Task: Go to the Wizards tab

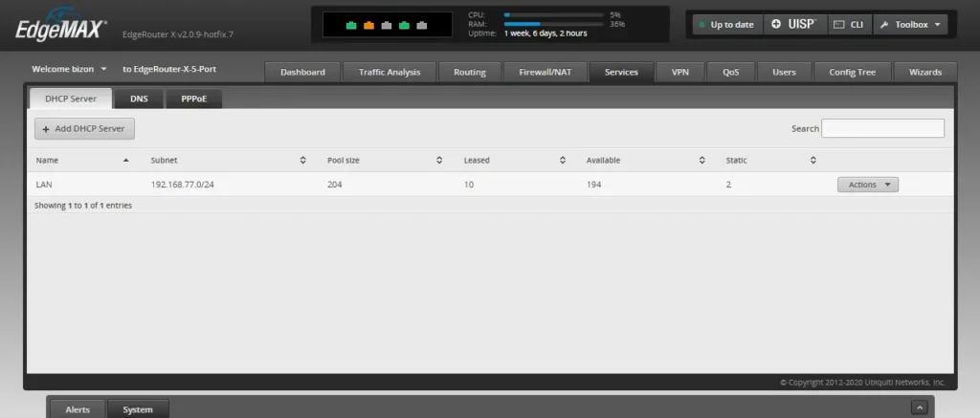Action: [925, 72]
